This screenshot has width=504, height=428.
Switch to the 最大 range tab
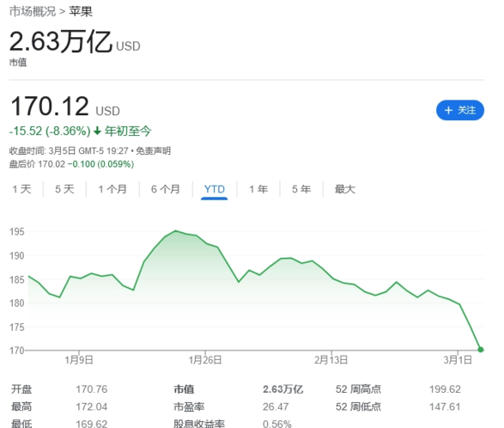tap(345, 189)
